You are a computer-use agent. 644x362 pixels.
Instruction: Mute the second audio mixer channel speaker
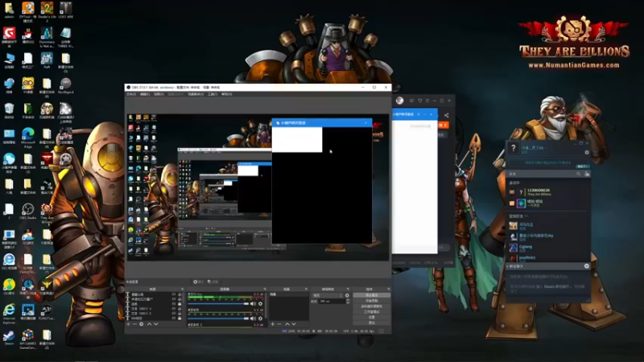(253, 318)
